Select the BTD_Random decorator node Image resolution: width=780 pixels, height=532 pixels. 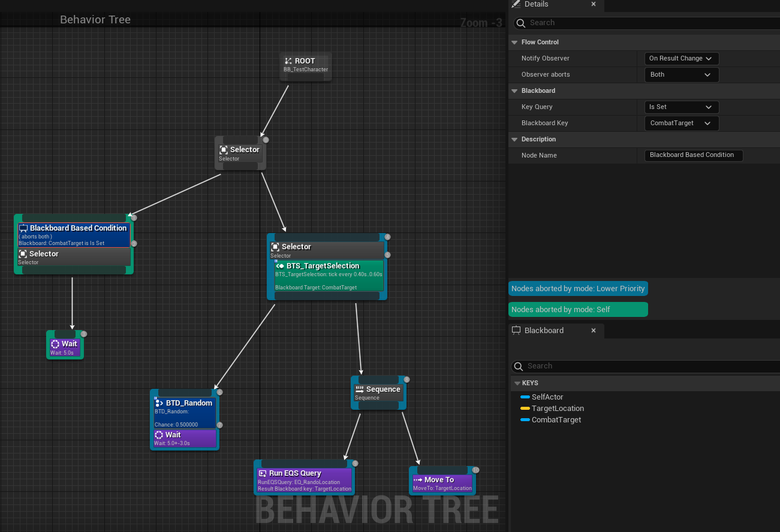coord(185,412)
